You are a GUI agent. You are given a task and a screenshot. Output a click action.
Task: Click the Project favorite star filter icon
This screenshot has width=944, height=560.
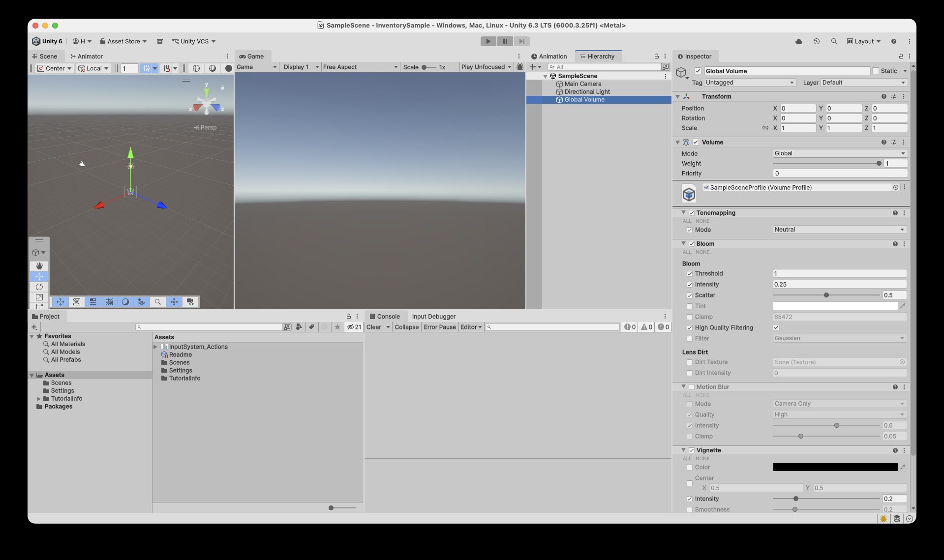[x=337, y=327]
